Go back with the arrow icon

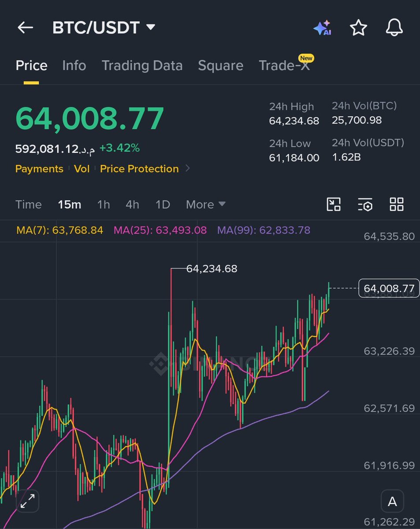(26, 28)
